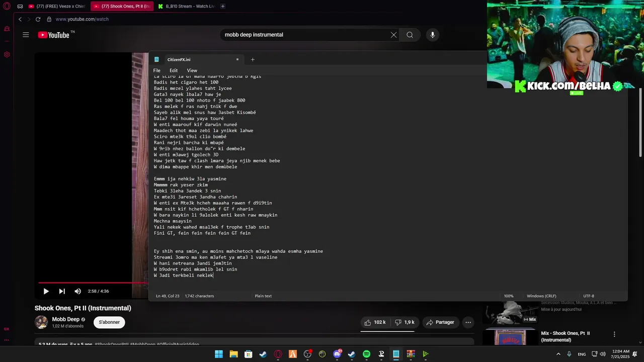Open the taskbar volume control
The width and height of the screenshot is (644, 362).
click(602, 354)
